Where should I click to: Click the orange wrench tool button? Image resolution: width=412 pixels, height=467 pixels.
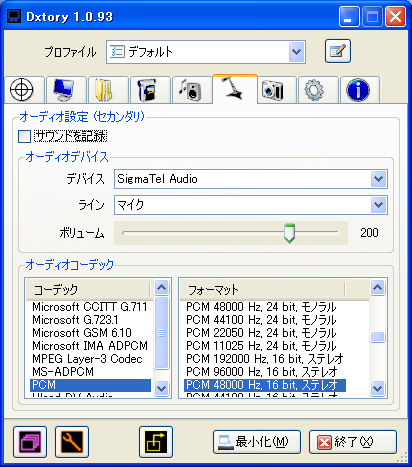(72, 442)
